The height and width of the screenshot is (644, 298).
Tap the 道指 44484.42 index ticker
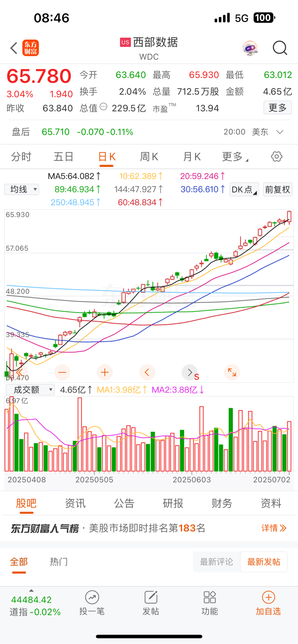[x=35, y=606]
